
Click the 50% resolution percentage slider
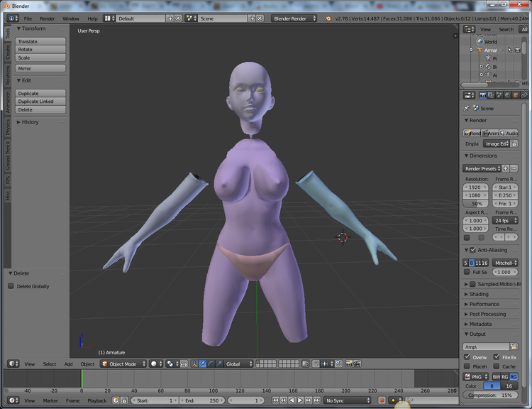[x=476, y=204]
